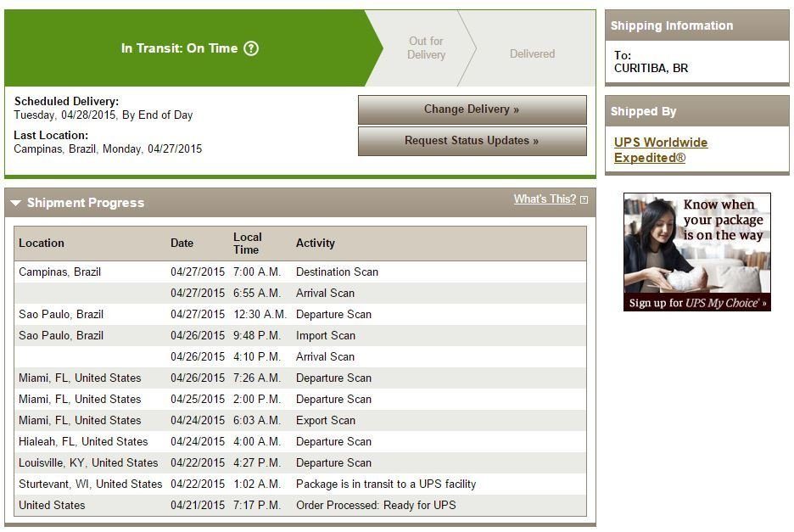Click the Date column header
Viewport: 794px width, 532px height.
[x=182, y=244]
